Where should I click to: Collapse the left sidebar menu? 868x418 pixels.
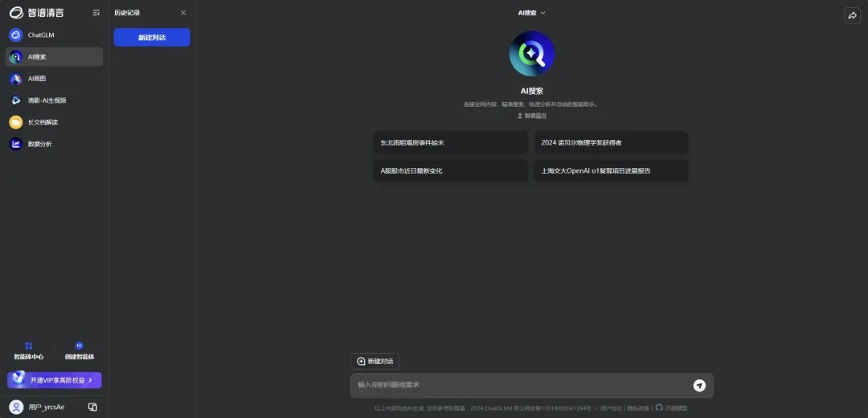pyautogui.click(x=96, y=13)
